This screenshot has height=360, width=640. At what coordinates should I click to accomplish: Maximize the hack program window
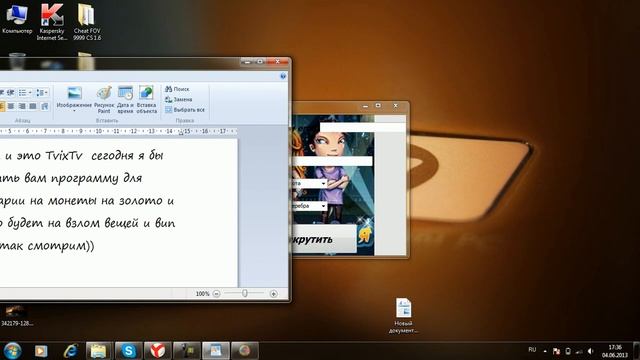(378, 106)
